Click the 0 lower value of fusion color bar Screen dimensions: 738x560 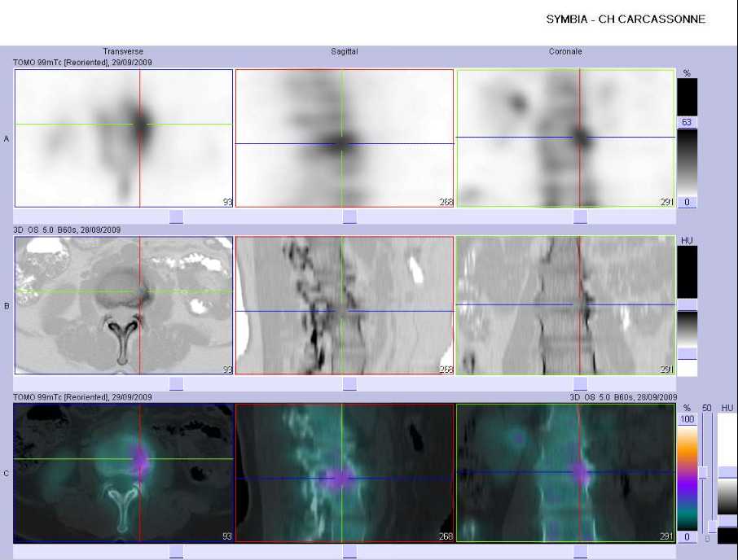coord(687,536)
